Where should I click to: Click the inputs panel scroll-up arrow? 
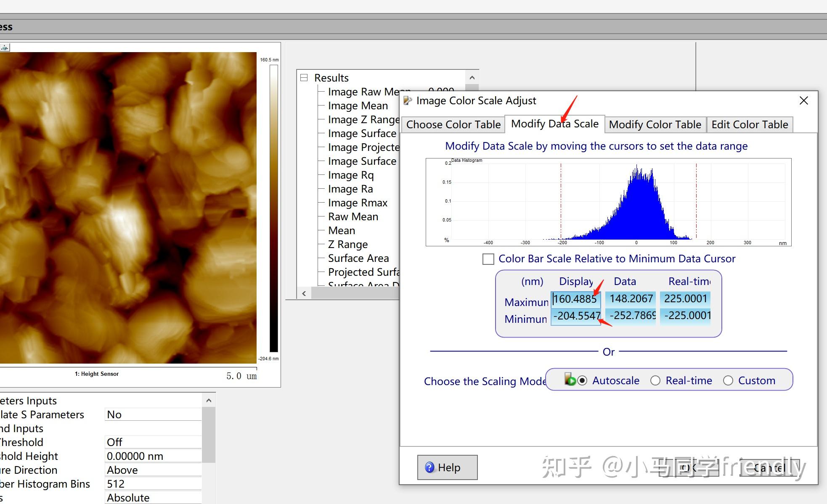click(209, 401)
